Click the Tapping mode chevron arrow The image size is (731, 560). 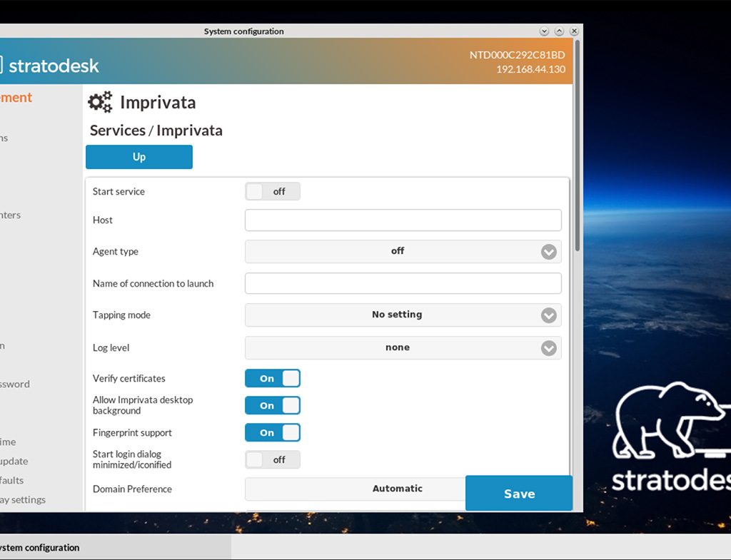[x=549, y=315]
